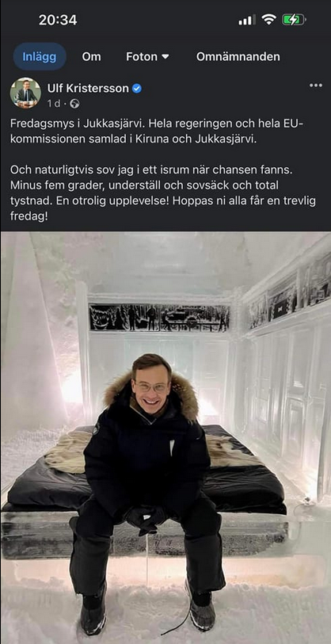Switch to the Inlägg tab

click(x=40, y=57)
